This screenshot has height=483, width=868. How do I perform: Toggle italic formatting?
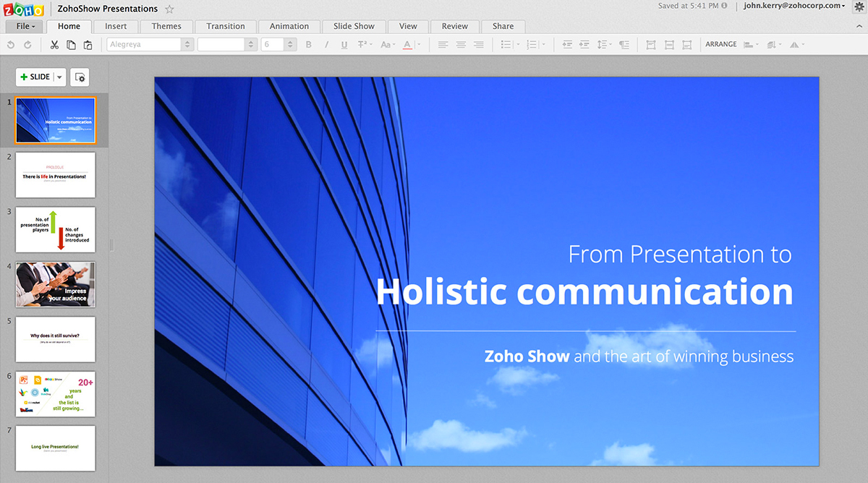point(326,45)
